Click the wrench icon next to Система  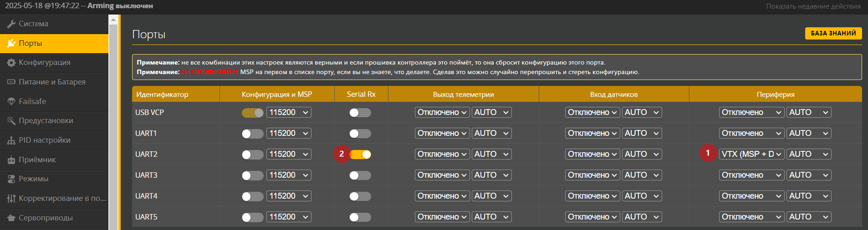tap(11, 24)
